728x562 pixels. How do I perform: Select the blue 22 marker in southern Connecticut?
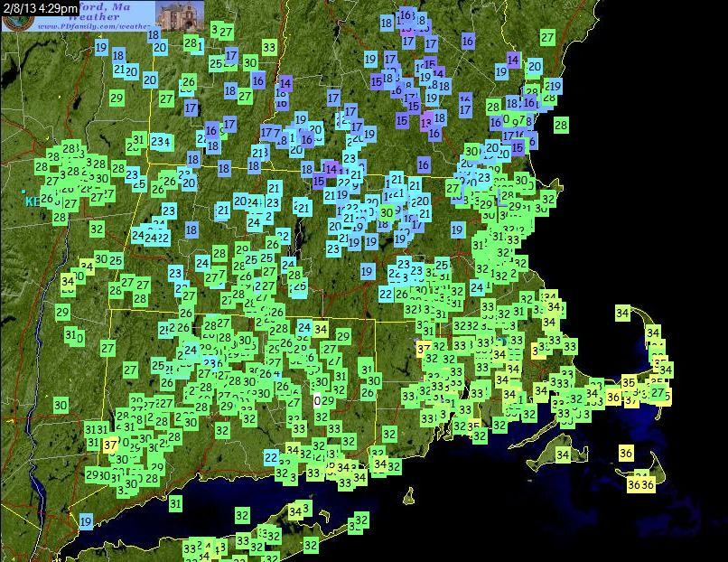(271, 457)
